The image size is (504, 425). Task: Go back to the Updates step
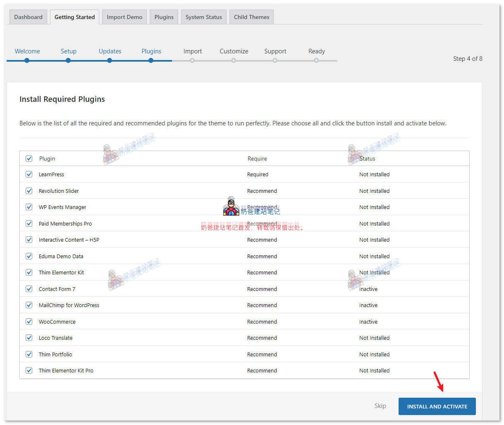point(110,51)
